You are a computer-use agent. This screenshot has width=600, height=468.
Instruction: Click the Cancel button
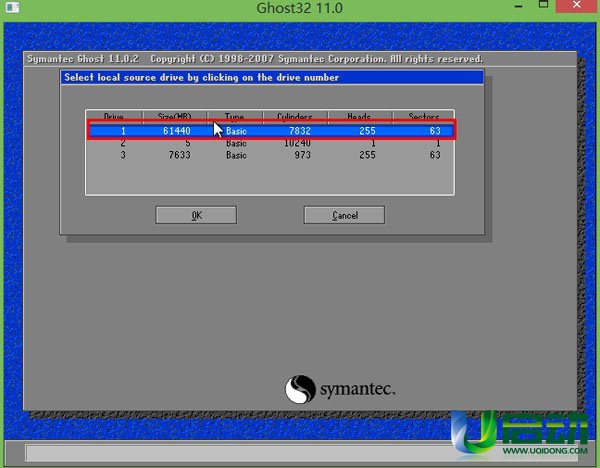click(344, 215)
